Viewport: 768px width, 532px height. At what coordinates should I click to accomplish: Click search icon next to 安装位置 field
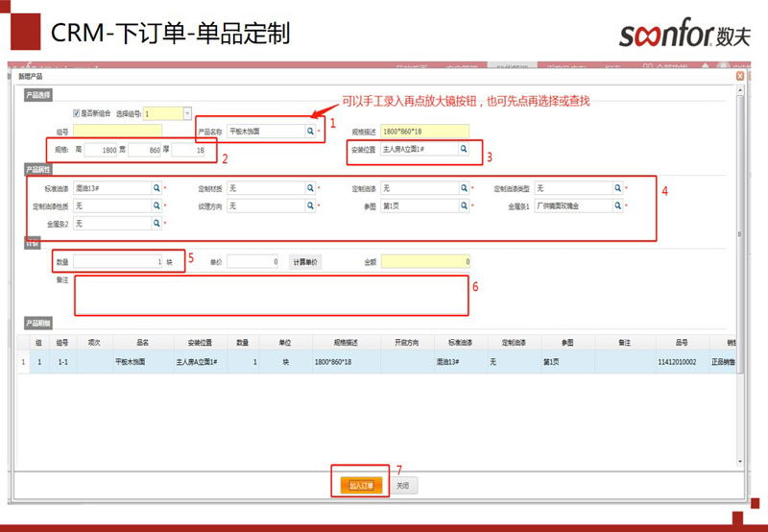click(463, 149)
